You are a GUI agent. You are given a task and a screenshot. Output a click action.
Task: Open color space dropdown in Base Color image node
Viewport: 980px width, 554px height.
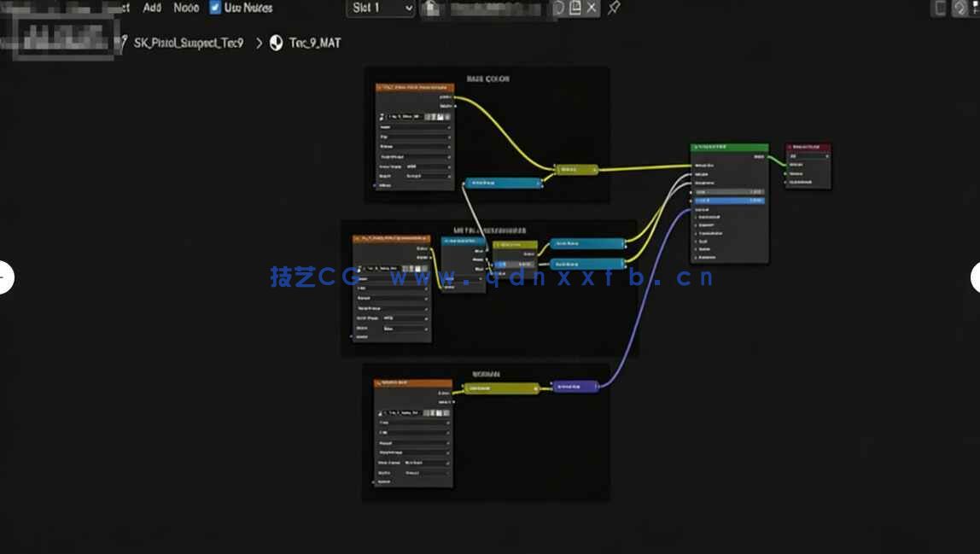(x=425, y=166)
